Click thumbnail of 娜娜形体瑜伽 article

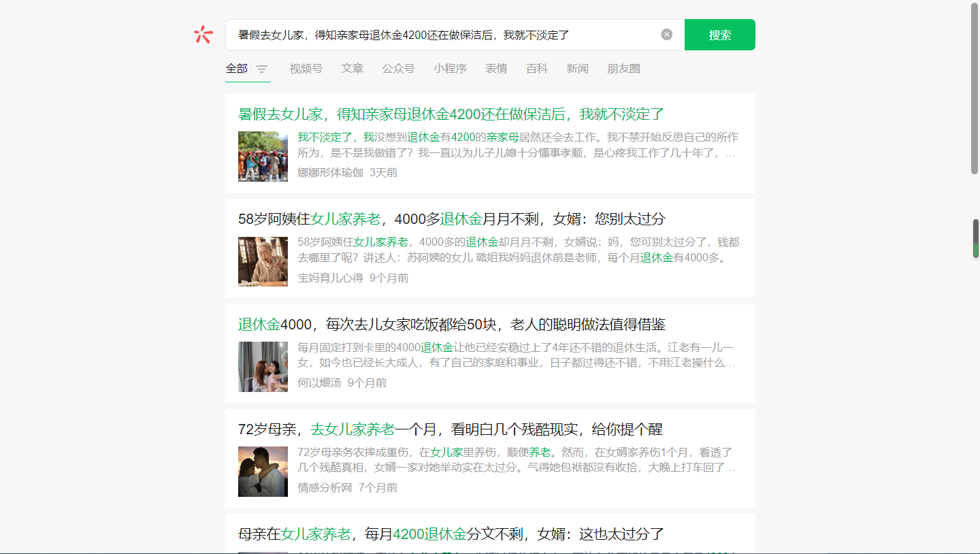[263, 157]
